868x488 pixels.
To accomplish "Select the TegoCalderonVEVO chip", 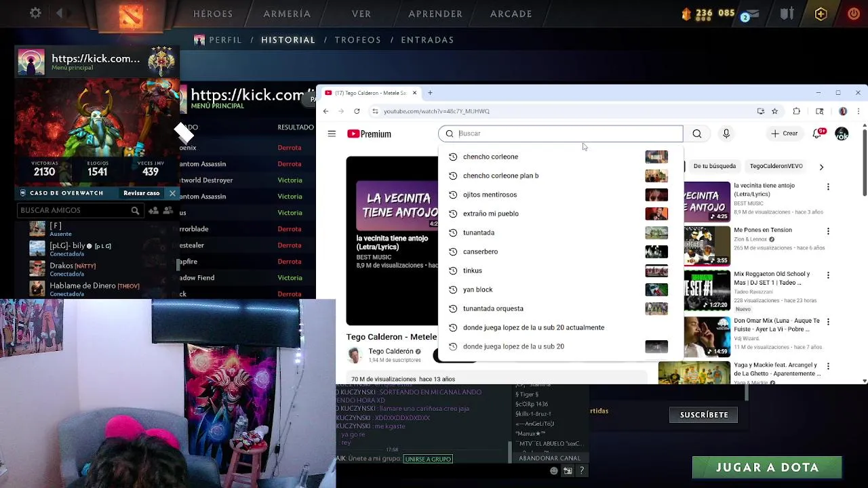I will tap(776, 166).
